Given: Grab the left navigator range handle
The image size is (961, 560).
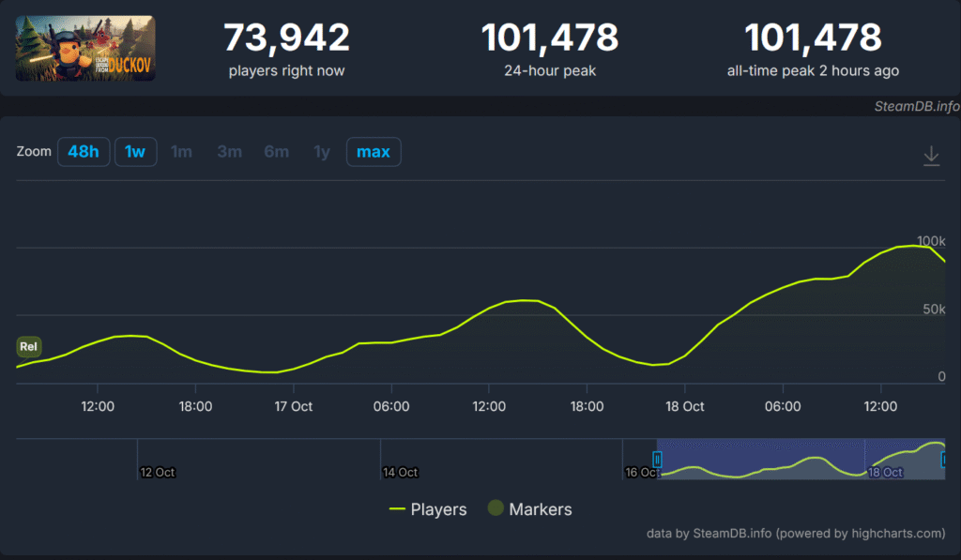Looking at the screenshot, I should (657, 460).
